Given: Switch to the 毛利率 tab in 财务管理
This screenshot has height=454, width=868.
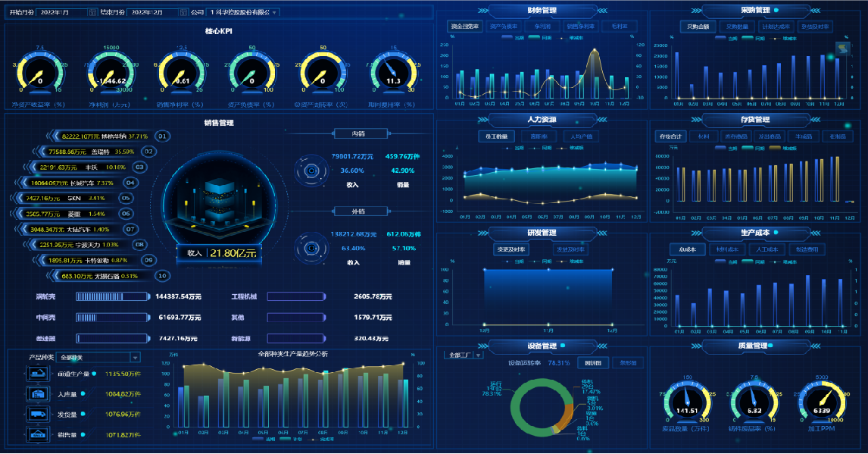Looking at the screenshot, I should tap(620, 26).
